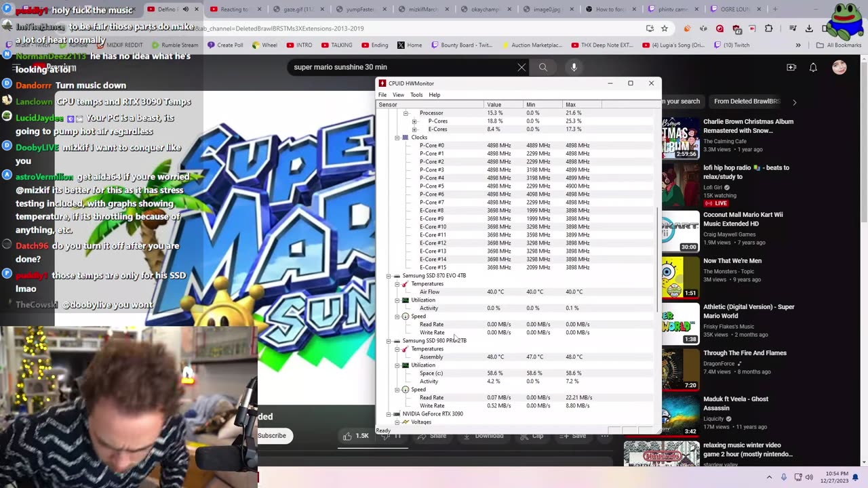Screen dimensions: 868x488
Task: Click the From Deleted BrawlBRS filter chip
Action: click(747, 101)
